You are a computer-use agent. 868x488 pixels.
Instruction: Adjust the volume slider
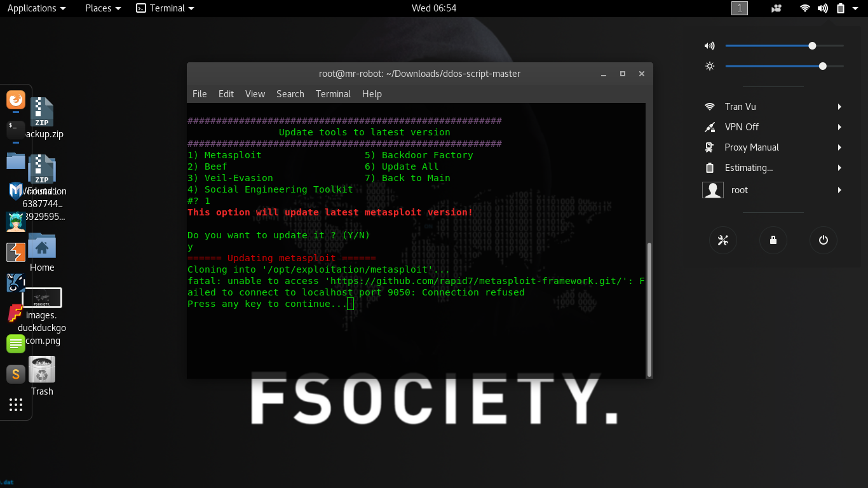click(x=785, y=46)
